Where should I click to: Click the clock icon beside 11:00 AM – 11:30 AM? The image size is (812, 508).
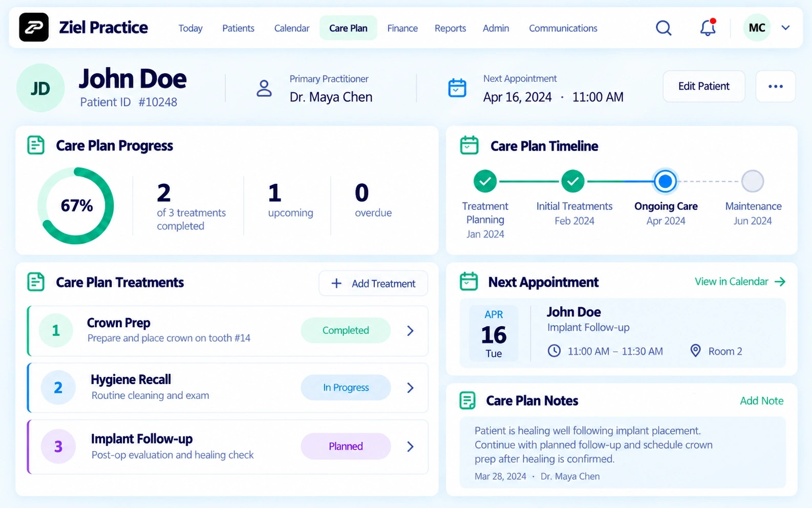click(x=554, y=351)
